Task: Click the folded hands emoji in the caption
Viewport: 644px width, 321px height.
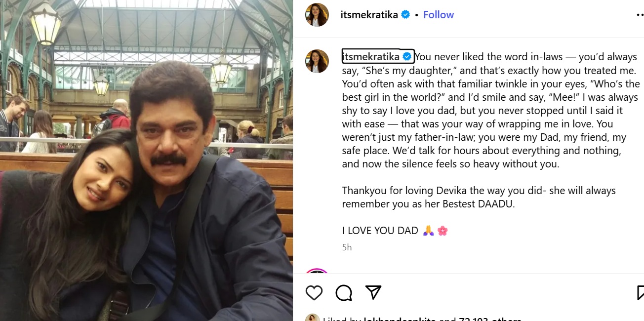Action: coord(429,231)
